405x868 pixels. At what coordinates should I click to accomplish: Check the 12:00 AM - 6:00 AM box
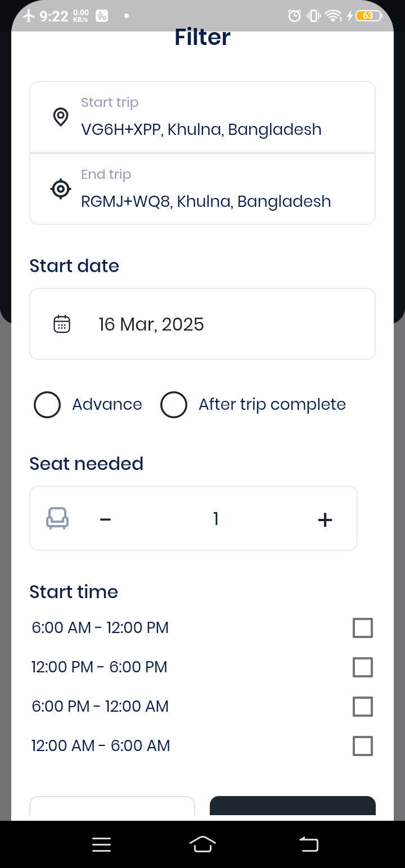click(363, 746)
